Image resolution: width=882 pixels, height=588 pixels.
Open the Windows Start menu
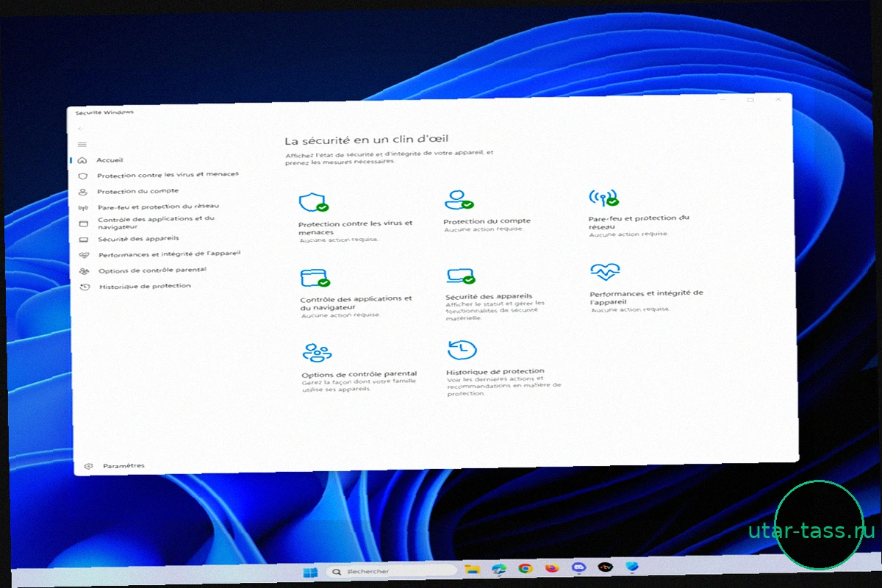[311, 571]
